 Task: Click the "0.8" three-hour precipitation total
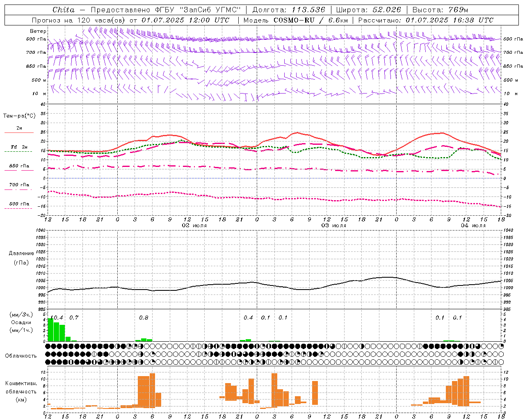pos(144,317)
